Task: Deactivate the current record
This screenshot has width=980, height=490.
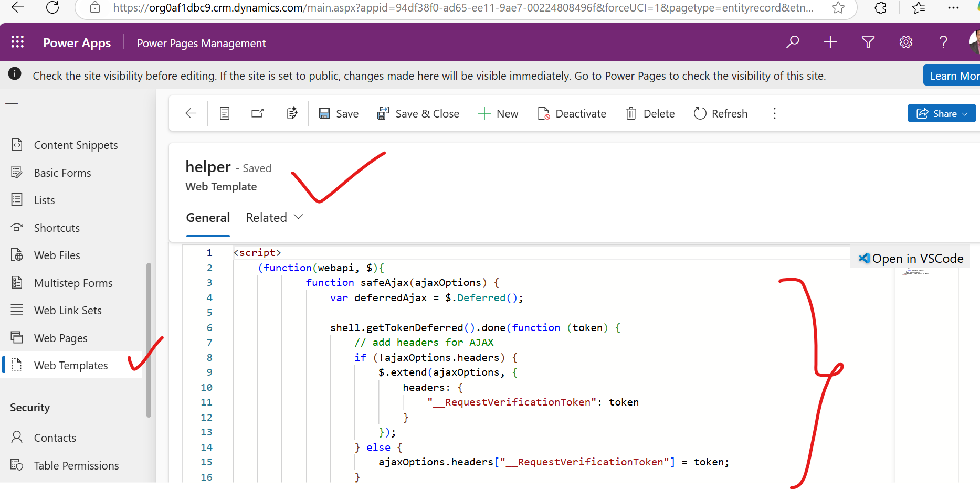Action: pos(572,113)
